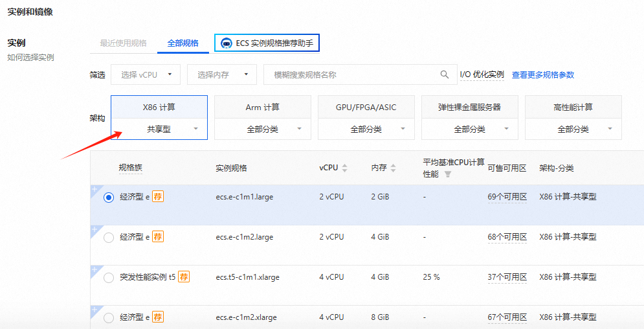Expand 全部分类 dropdown under Arm 计算
The width and height of the screenshot is (644, 329).
pyautogui.click(x=262, y=129)
